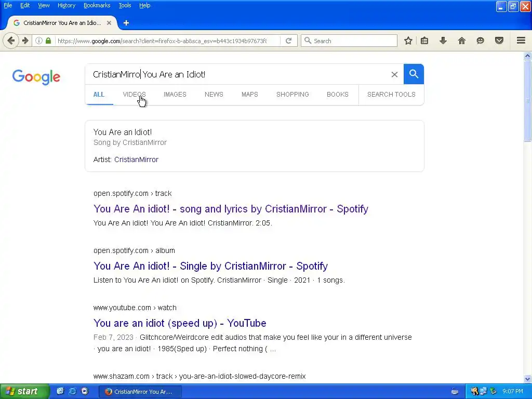This screenshot has height=399, width=532.
Task: Expand SEARCH TOOLS options
Action: pos(391,95)
